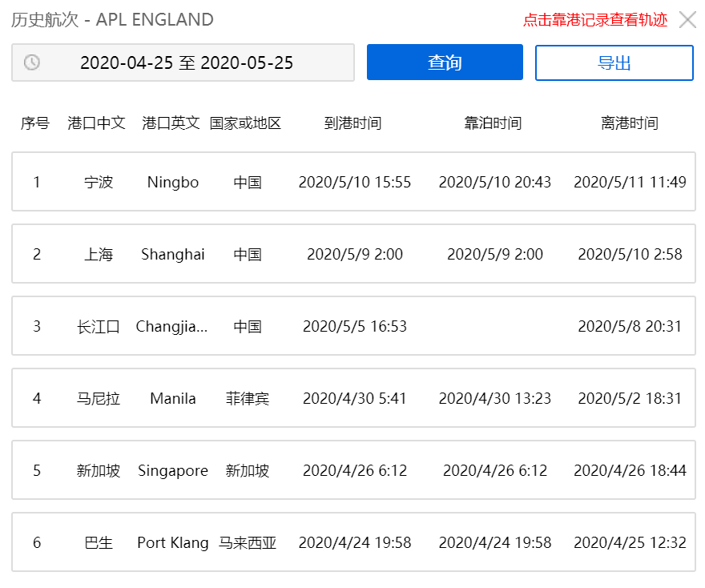
Task: Select the 靠泊时间 column header
Action: (493, 123)
